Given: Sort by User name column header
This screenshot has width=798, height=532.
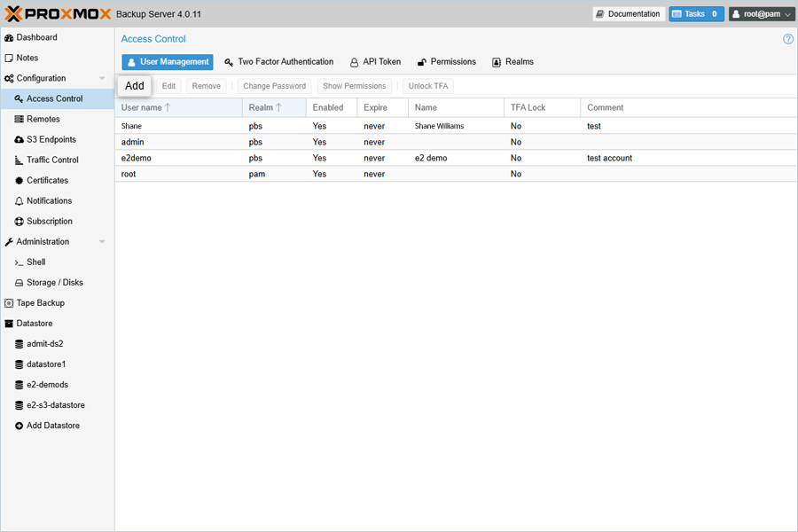Looking at the screenshot, I should coord(142,107).
